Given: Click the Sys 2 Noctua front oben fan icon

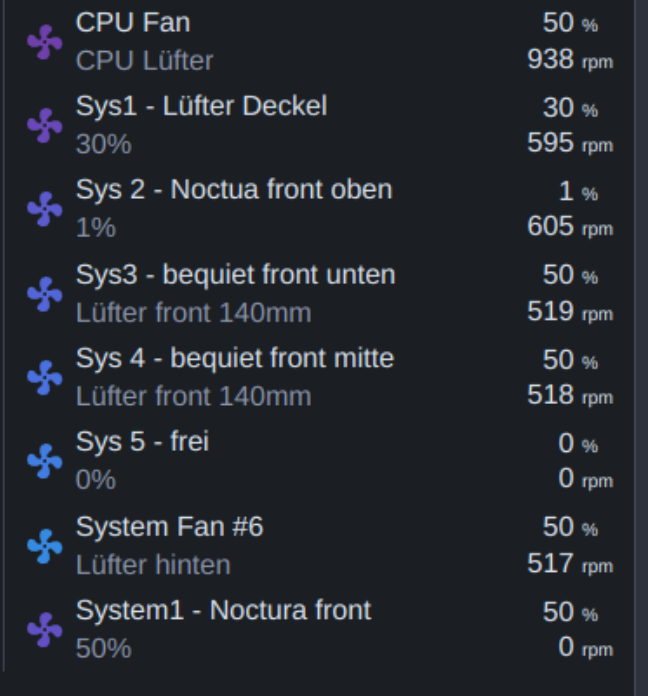Looking at the screenshot, I should point(44,209).
